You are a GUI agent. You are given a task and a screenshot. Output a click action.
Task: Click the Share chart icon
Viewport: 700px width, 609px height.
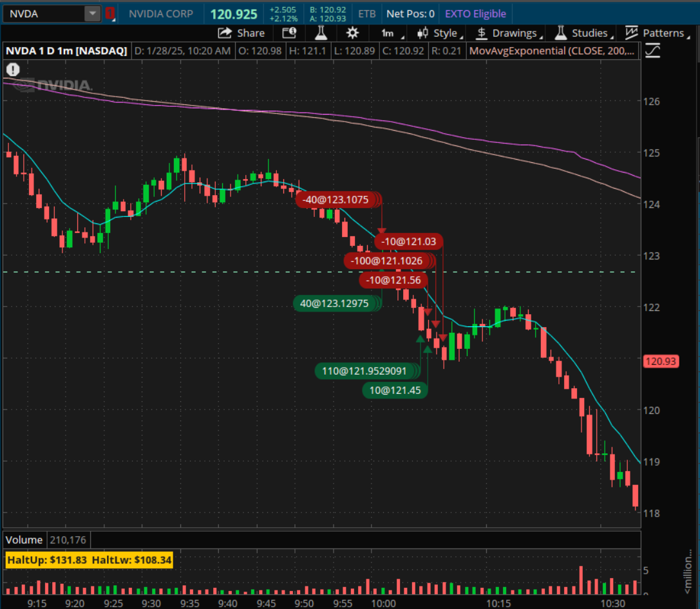(x=241, y=33)
